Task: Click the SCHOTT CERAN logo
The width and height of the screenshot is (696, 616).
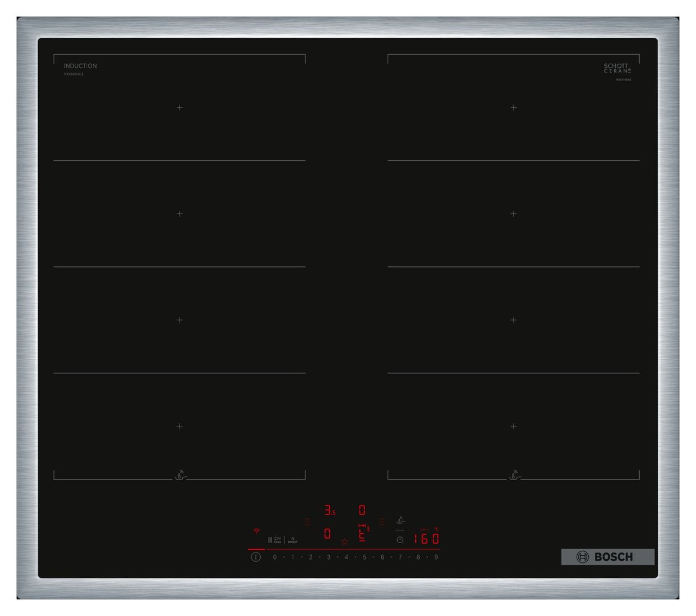Action: click(x=617, y=68)
